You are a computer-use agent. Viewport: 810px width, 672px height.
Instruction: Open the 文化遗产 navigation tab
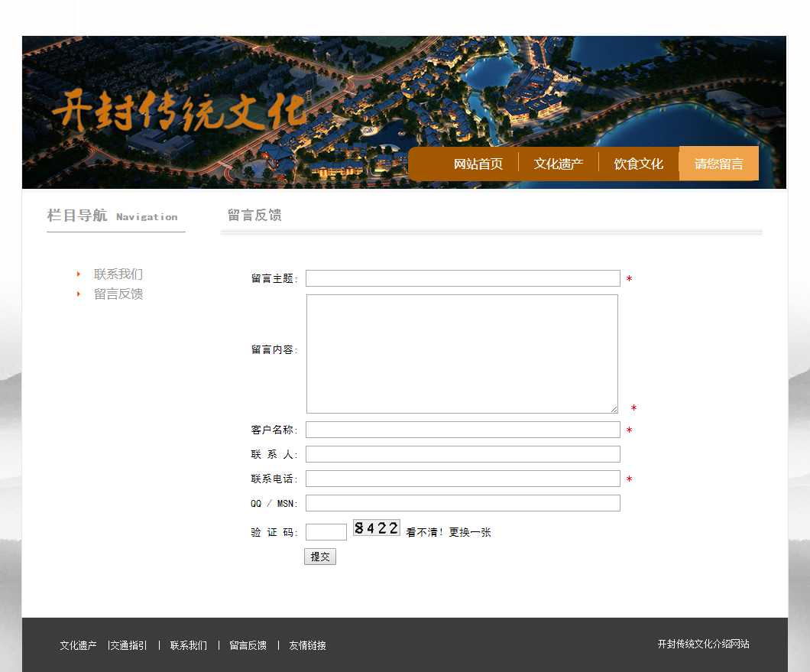click(558, 164)
